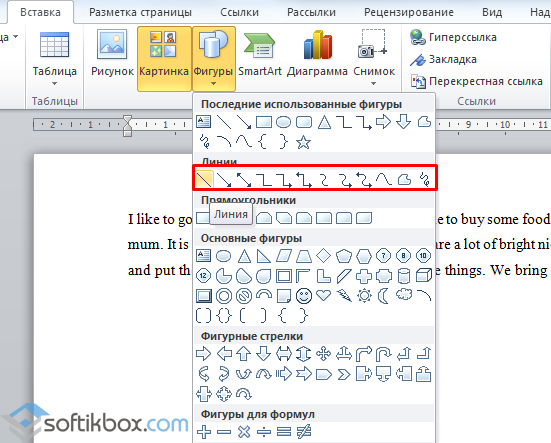Select the Line shape in Линии row

(204, 179)
